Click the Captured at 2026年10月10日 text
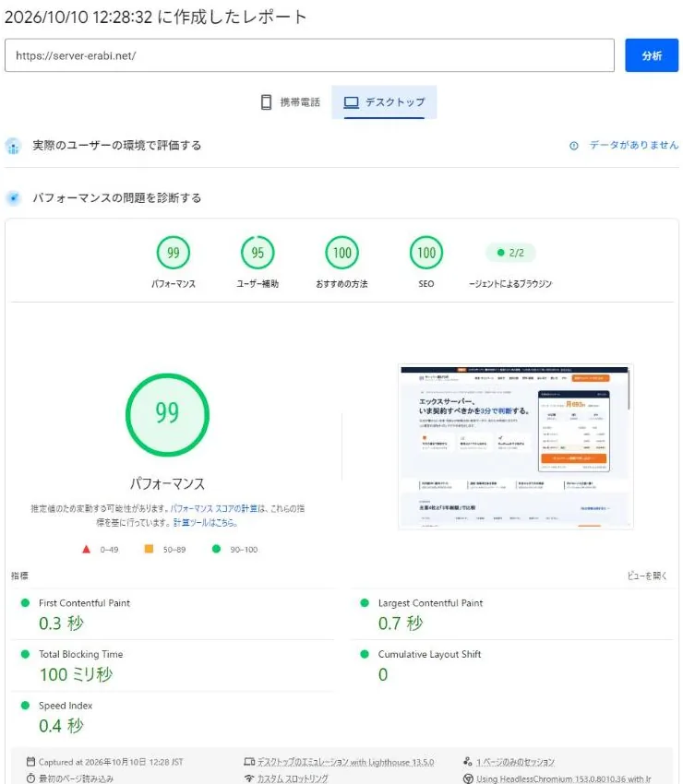 pos(111,762)
